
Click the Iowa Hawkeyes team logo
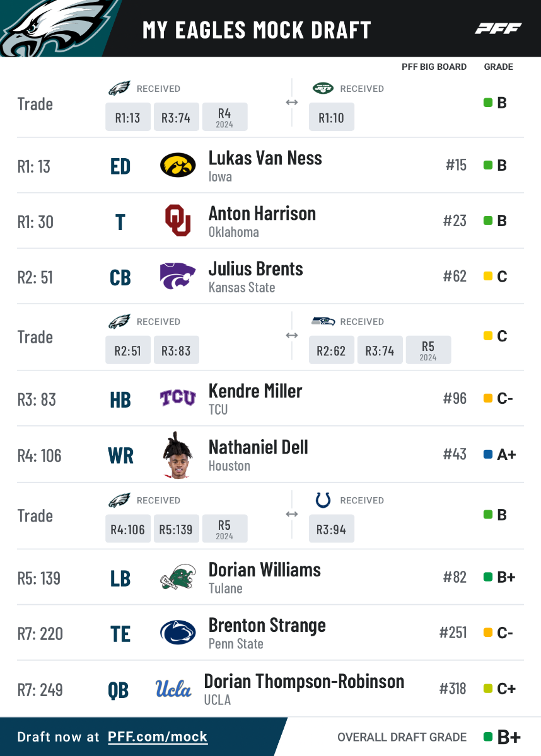pyautogui.click(x=178, y=166)
